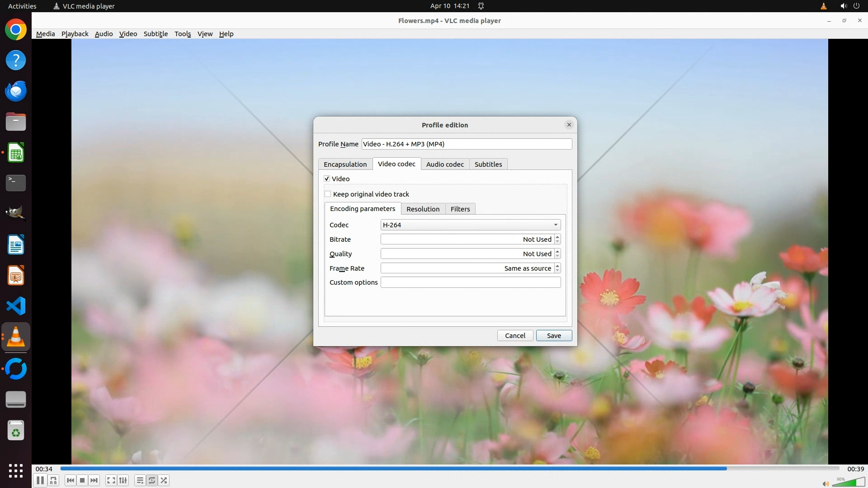Decrease Frame Rate with down arrow

click(557, 271)
